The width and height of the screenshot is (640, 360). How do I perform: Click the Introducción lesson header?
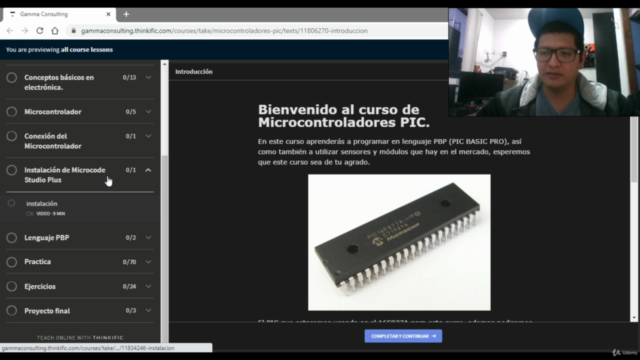click(194, 71)
